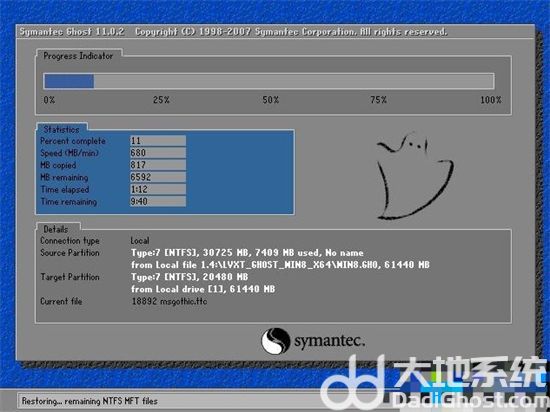Click the Percent complete value 11
550x412 pixels.
click(158, 141)
